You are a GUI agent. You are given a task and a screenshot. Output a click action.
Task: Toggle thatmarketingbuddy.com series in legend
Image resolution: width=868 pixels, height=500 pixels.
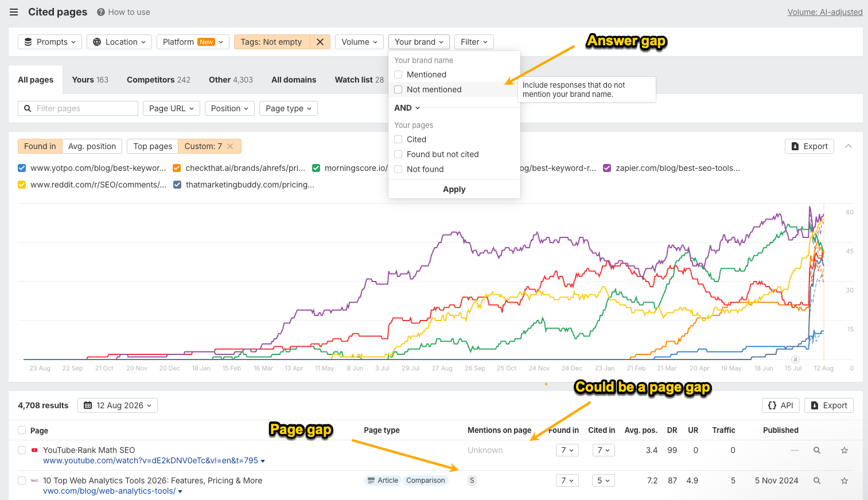(177, 185)
